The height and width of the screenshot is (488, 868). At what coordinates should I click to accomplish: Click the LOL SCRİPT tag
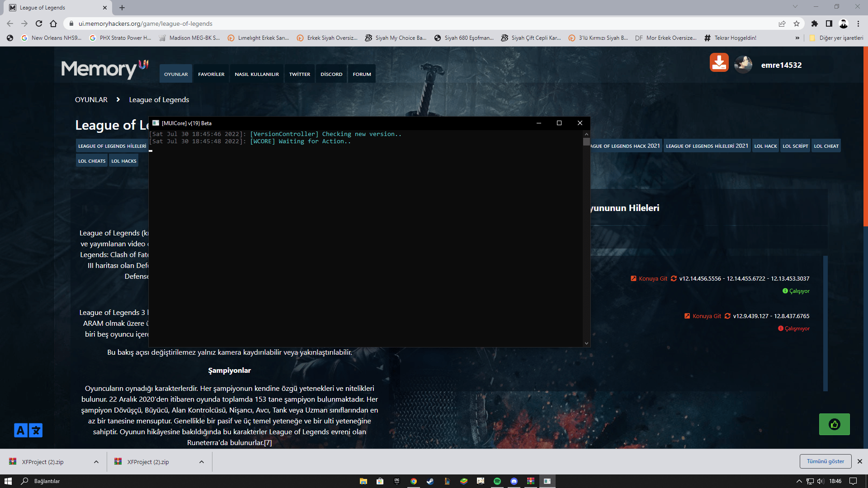pos(795,146)
